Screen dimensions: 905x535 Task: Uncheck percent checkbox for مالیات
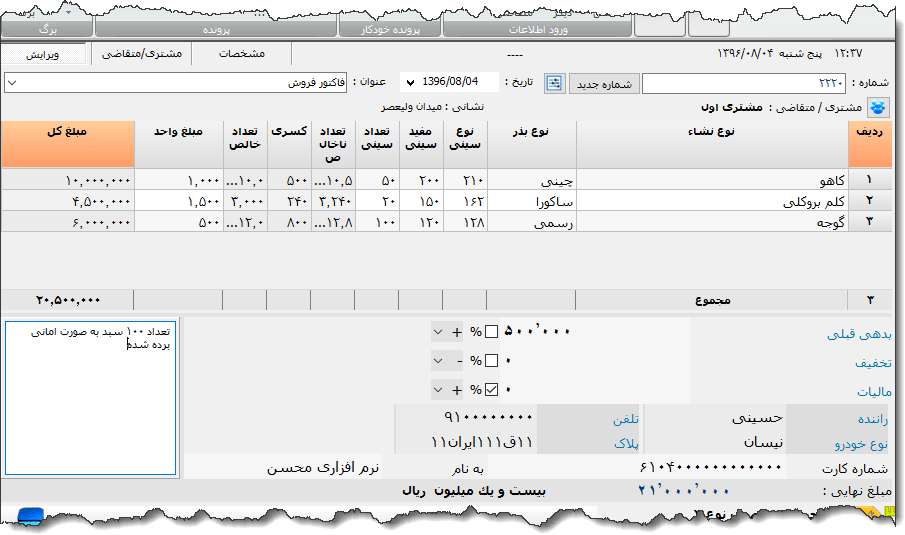[491, 390]
